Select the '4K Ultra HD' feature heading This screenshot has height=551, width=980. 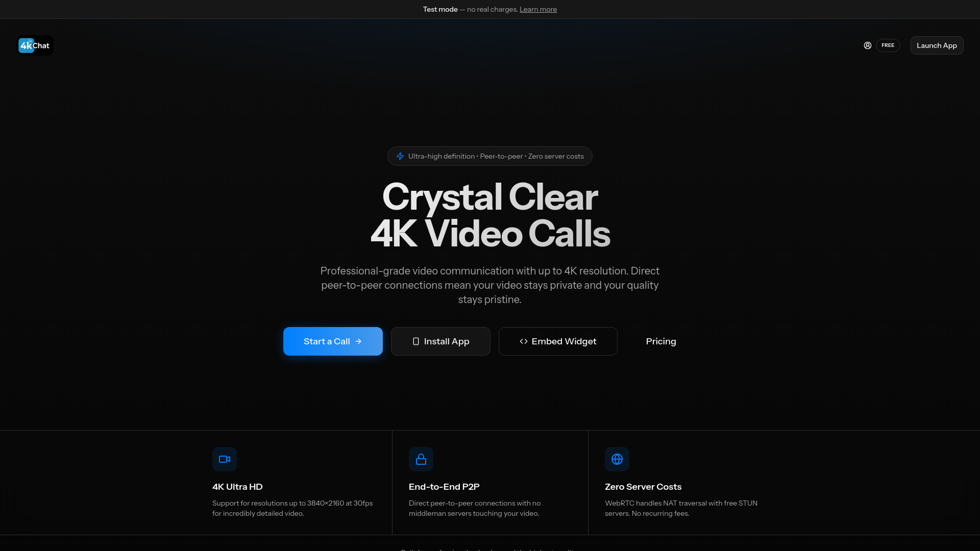point(237,487)
